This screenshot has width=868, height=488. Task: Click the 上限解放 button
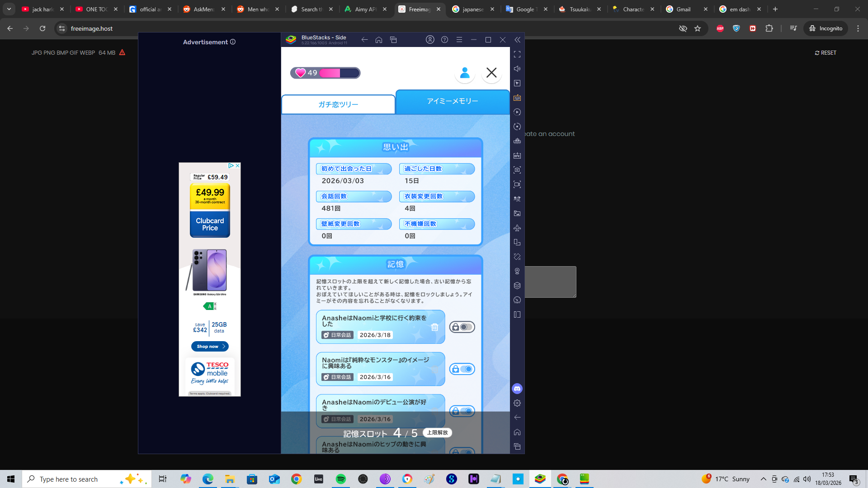(437, 432)
